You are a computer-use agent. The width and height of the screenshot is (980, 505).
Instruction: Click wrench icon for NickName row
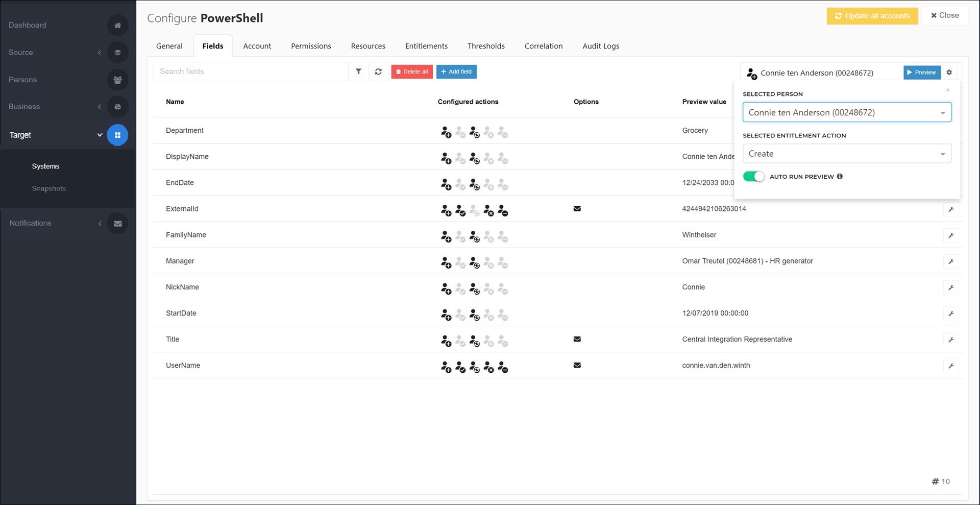[951, 287]
